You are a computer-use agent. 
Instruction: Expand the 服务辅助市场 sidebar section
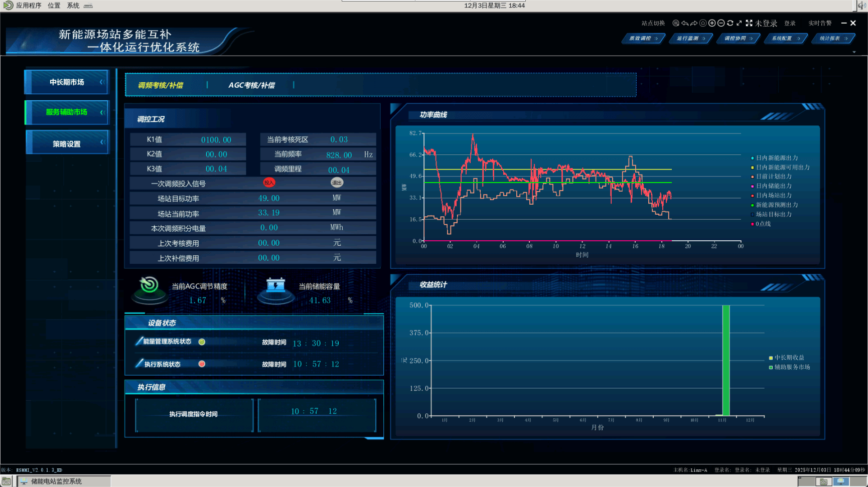(67, 112)
